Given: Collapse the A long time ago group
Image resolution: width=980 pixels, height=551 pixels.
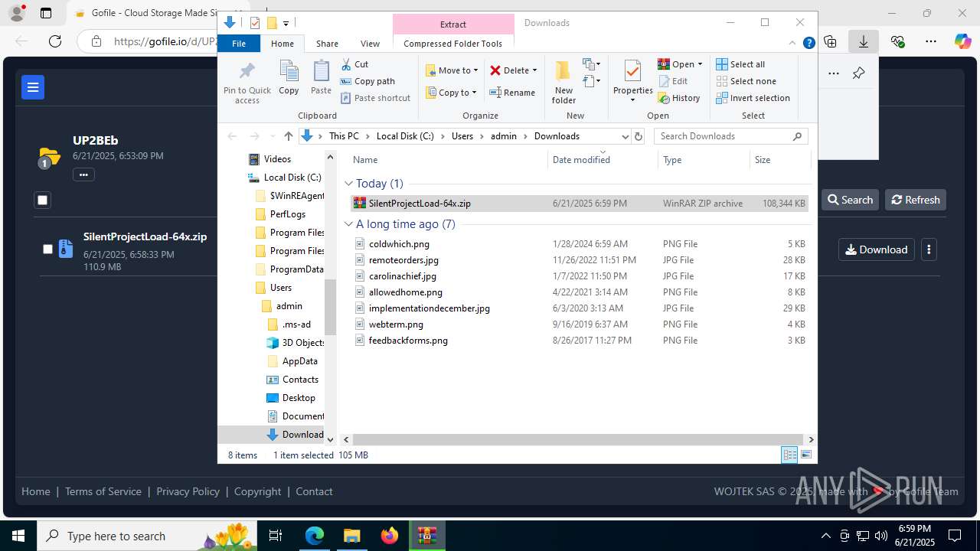Looking at the screenshot, I should pos(349,224).
